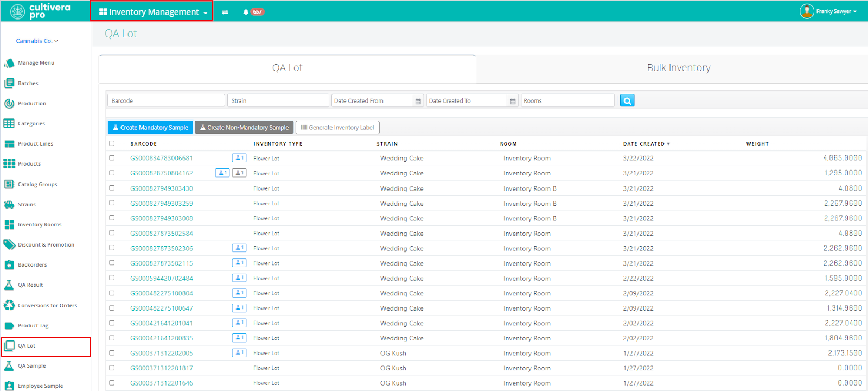Select Discount & Promotion menu item

pos(46,245)
